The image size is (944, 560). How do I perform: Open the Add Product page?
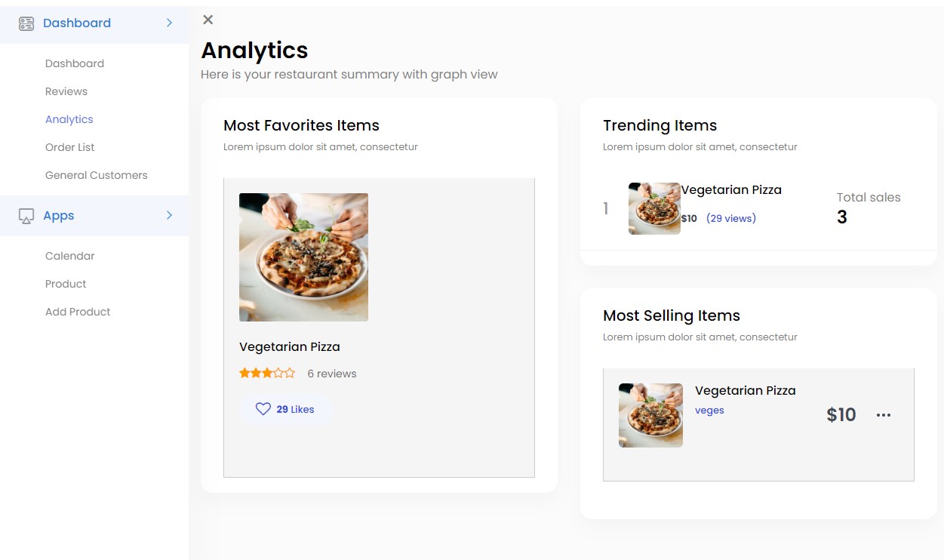(78, 311)
